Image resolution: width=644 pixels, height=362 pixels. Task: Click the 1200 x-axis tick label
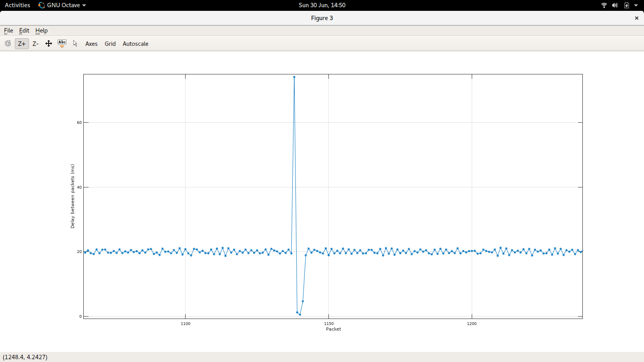[472, 323]
